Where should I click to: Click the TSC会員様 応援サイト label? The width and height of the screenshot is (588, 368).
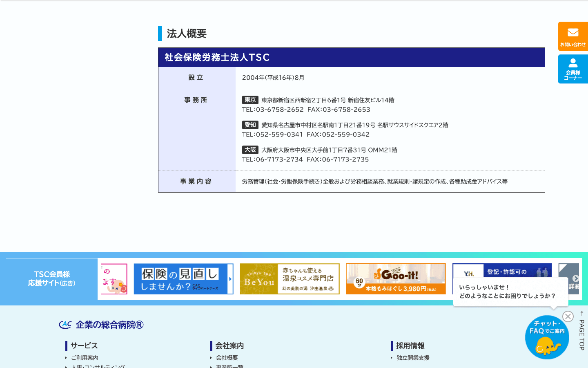click(52, 279)
